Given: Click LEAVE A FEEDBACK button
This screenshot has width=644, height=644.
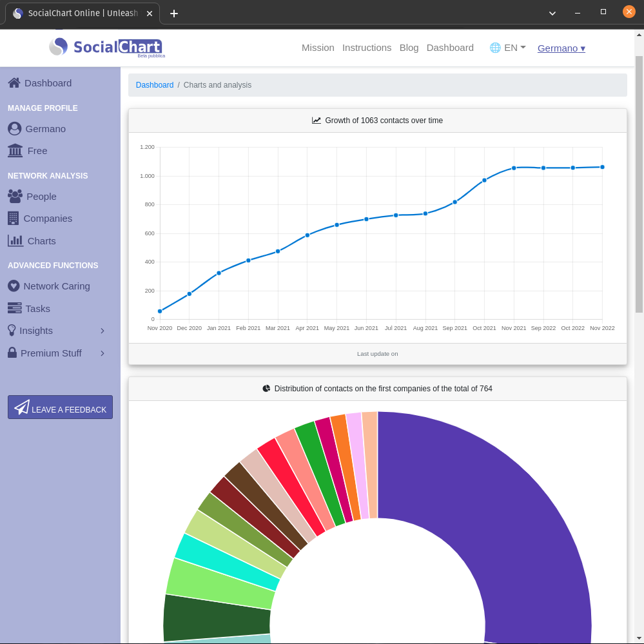Looking at the screenshot, I should click(x=60, y=407).
